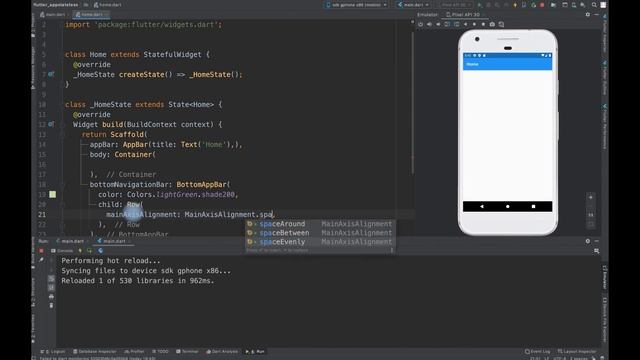Place cursor at end of line 21
This screenshot has height=360, width=640.
tap(276, 214)
